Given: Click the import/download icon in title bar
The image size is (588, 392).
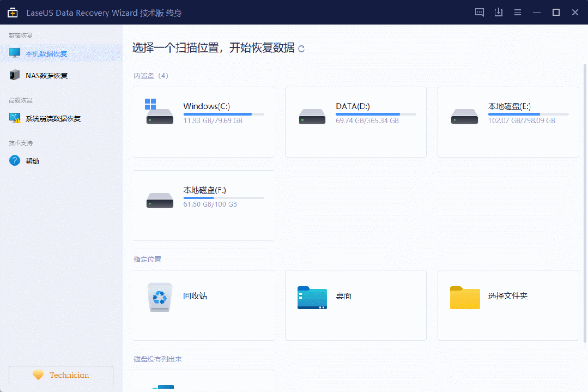Looking at the screenshot, I should [x=499, y=13].
